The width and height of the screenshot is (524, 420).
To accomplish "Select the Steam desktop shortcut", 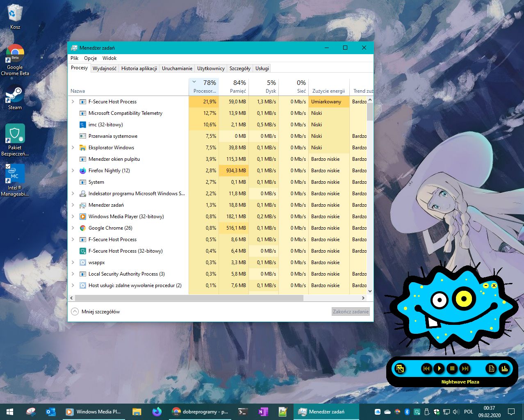I will click(x=15, y=97).
